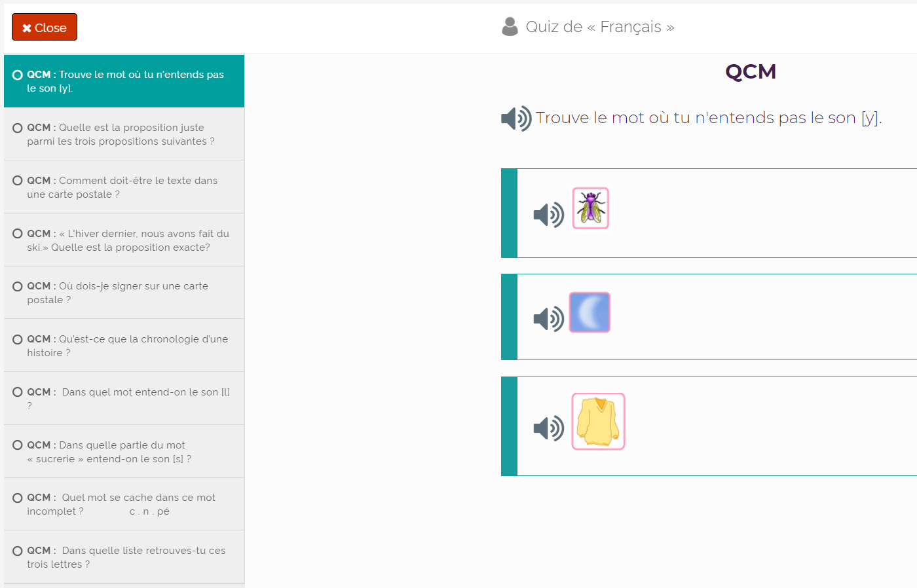Image resolution: width=917 pixels, height=588 pixels.
Task: Play the question audio speaker icon
Action: (516, 119)
